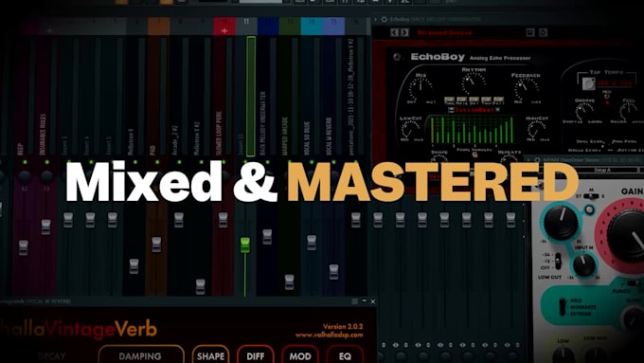Click the WARPED ARCADE volume fader

pos(289,282)
